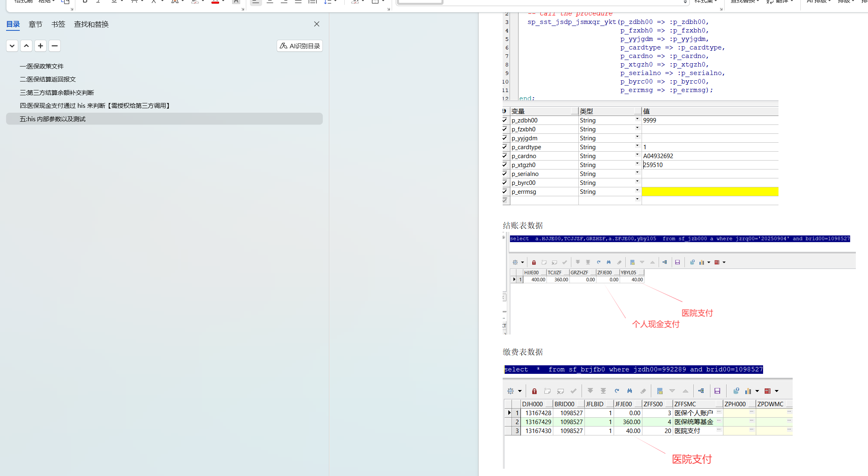Click the up chevron button in outline panel
The width and height of the screenshot is (868, 476).
pos(26,46)
